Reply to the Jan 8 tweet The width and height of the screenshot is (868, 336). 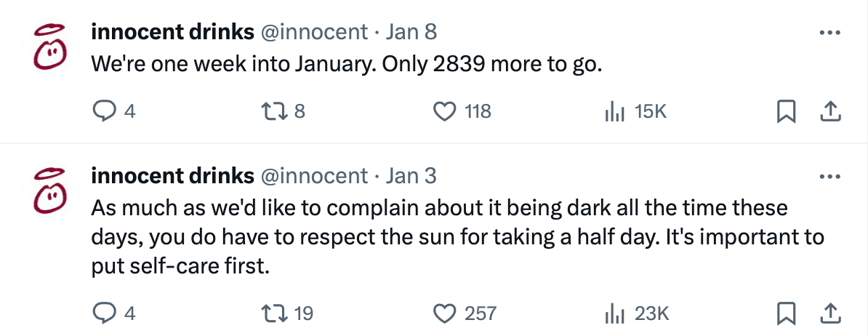point(107,111)
